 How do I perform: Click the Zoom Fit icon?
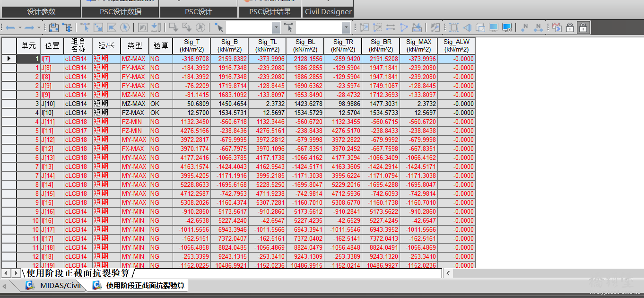pos(454,28)
